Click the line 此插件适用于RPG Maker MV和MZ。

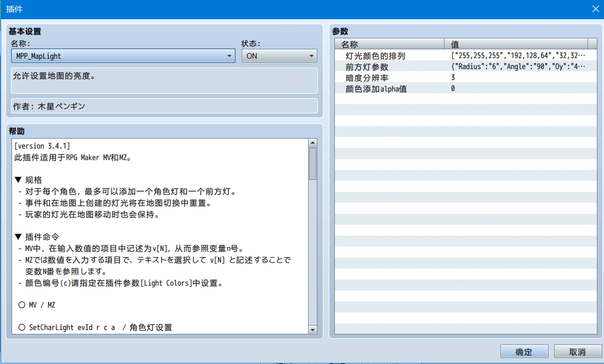[x=72, y=157]
